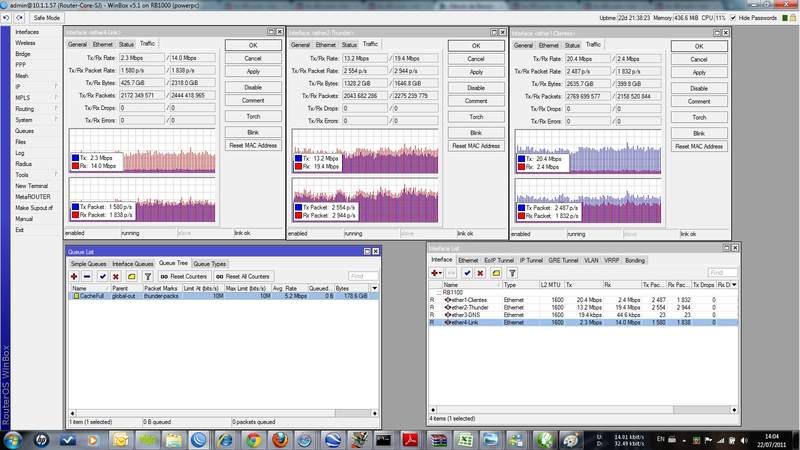The image size is (800, 450).
Task: Click the yellow Comment icon in Queue List
Action: 132,277
